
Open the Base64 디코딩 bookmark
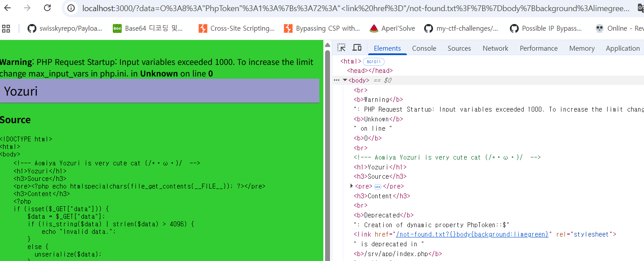[148, 28]
